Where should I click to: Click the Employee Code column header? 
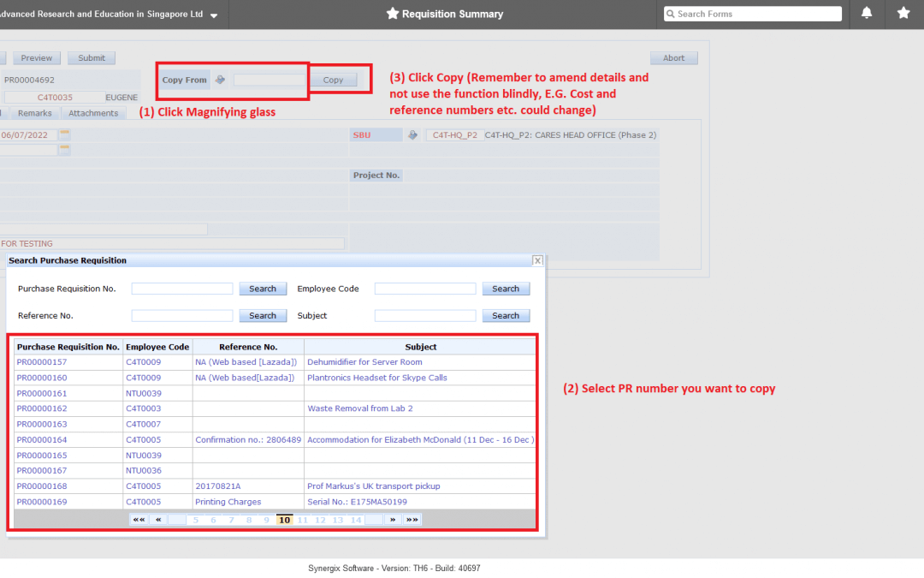tap(157, 347)
